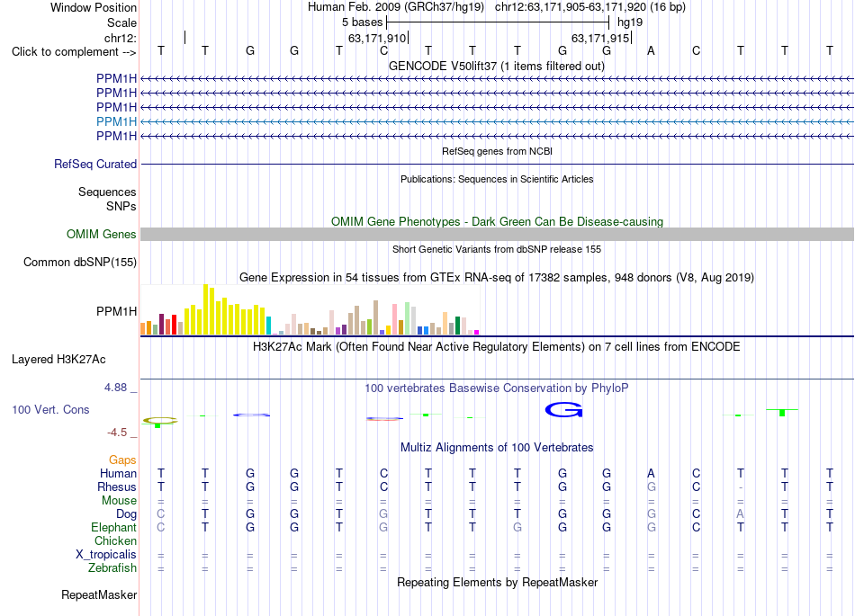Click 'Multiz Alignments of 100 Vertebrates' title
This screenshot has height=616, width=855.
tap(497, 448)
